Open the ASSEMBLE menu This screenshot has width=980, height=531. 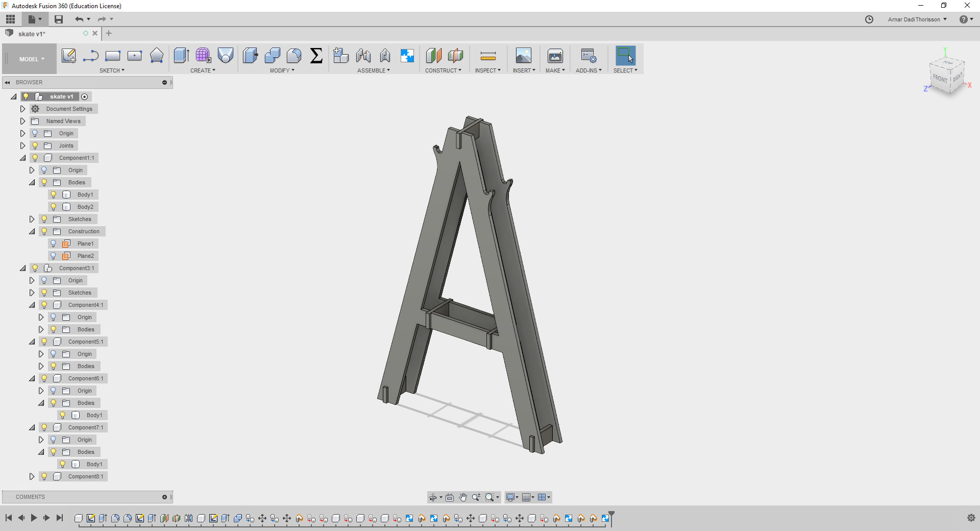pyautogui.click(x=373, y=70)
